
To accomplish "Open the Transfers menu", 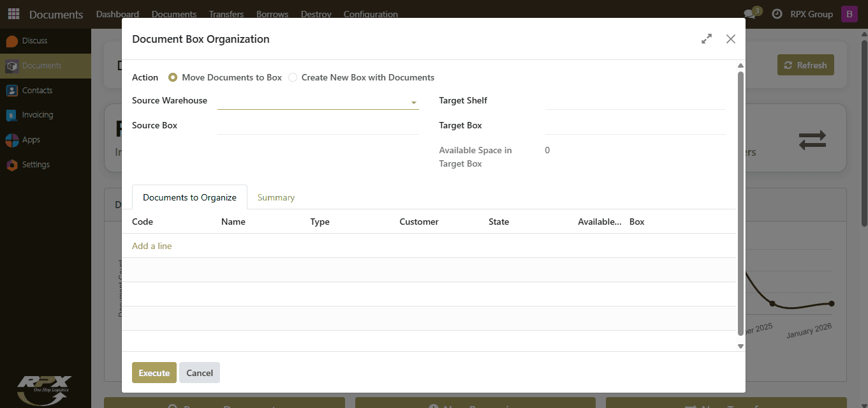I will (x=226, y=14).
